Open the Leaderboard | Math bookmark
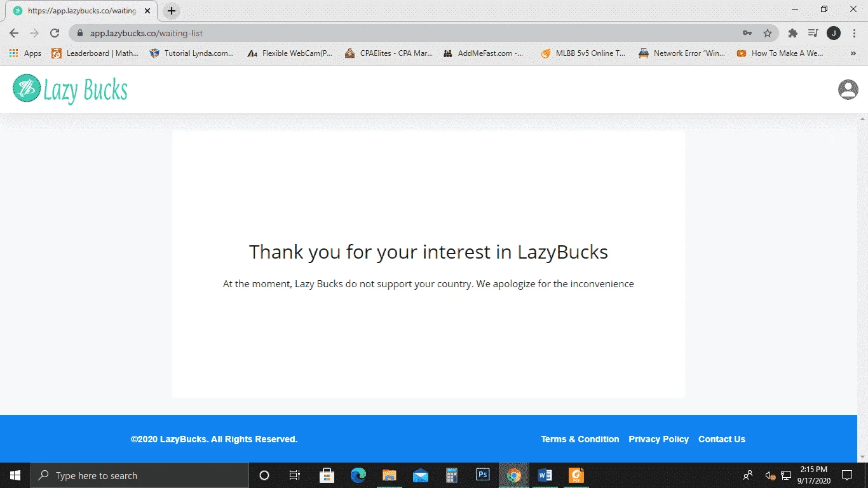This screenshot has height=488, width=868. point(95,53)
